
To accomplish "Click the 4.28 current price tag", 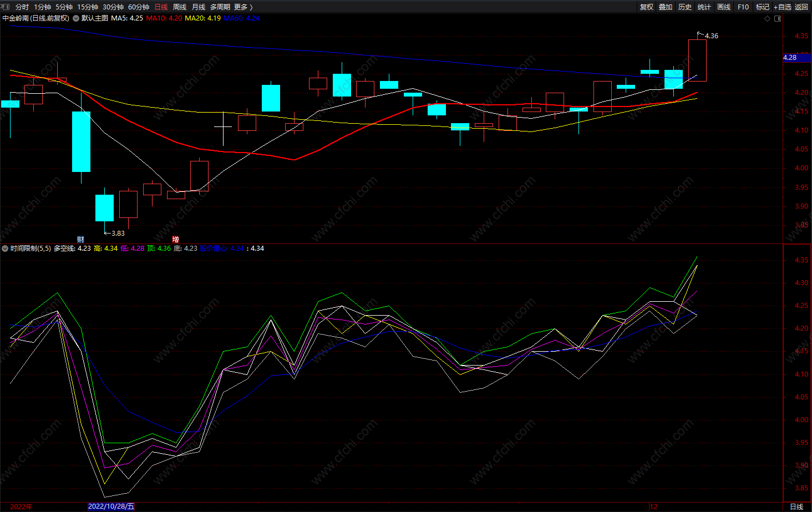I will click(x=796, y=58).
